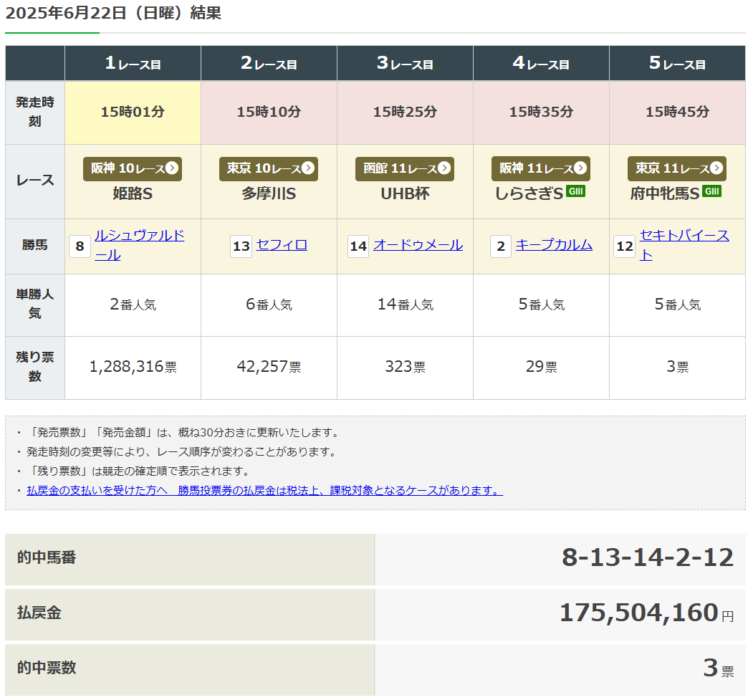Select the 1レース目 column header
This screenshot has height=700, width=748.
[133, 63]
